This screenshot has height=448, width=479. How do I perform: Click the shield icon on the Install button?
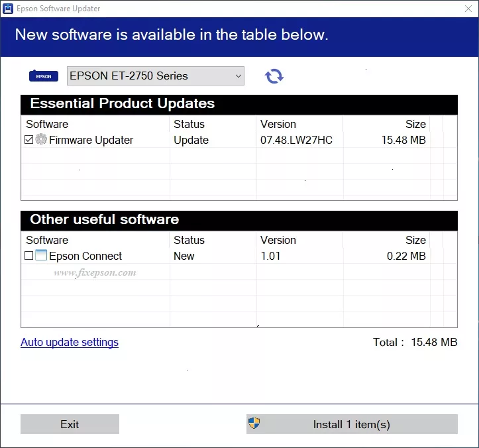coord(254,423)
